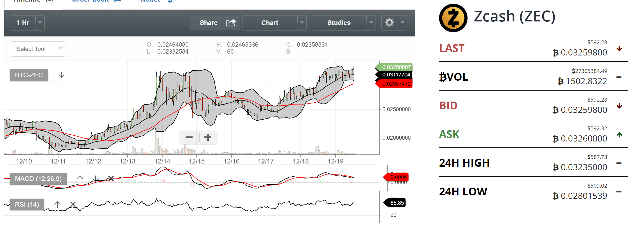Click the BVOL label
The width and height of the screenshot is (644, 227).
click(454, 77)
